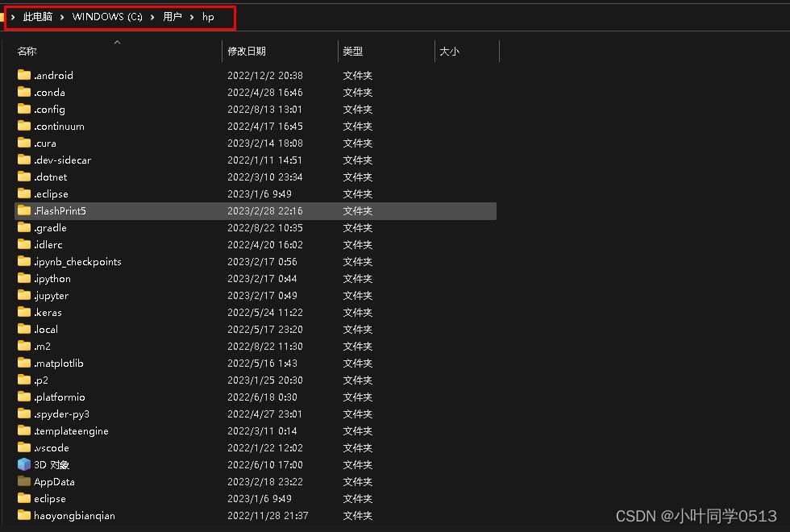The width and height of the screenshot is (790, 532).
Task: Navigate to 此电脑 in the address bar
Action: tap(38, 17)
